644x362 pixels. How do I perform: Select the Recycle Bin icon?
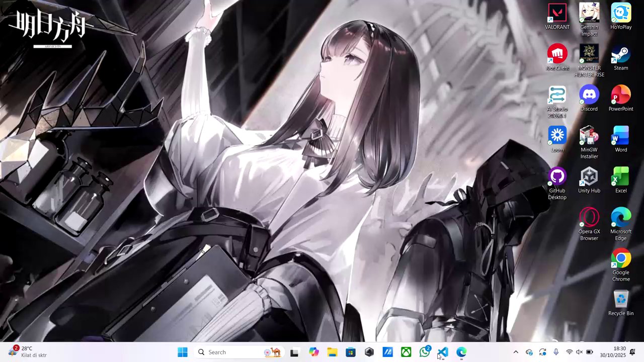(x=621, y=303)
